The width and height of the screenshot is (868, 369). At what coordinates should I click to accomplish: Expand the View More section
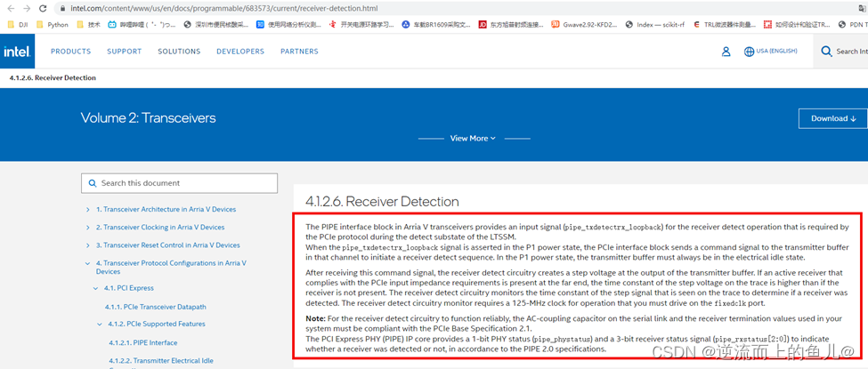[x=473, y=139]
